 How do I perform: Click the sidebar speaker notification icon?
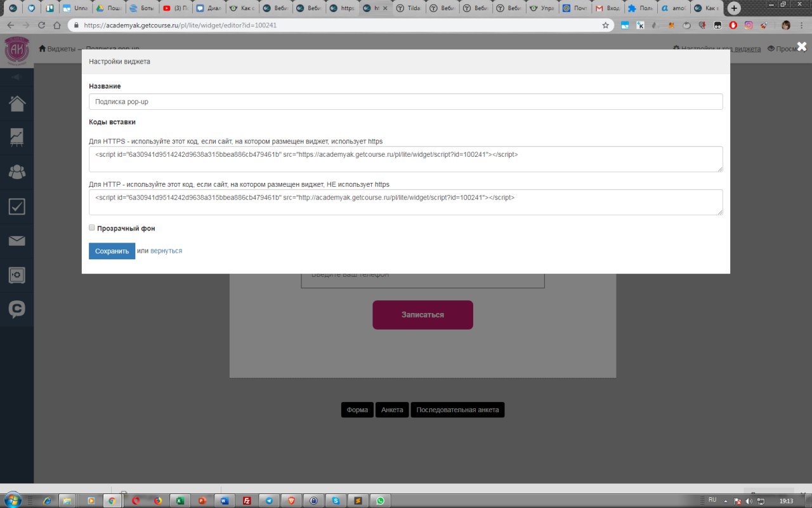tap(16, 77)
